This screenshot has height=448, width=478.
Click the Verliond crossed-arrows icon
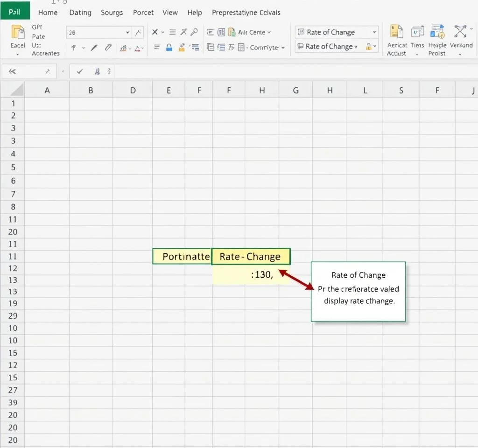click(460, 31)
